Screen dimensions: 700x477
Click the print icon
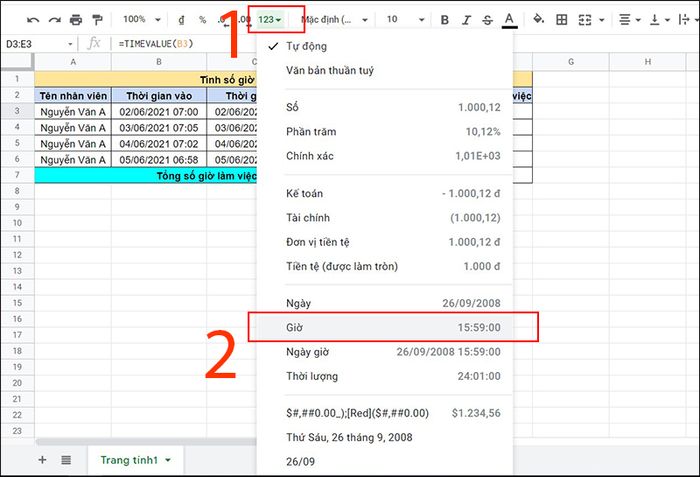(76, 20)
